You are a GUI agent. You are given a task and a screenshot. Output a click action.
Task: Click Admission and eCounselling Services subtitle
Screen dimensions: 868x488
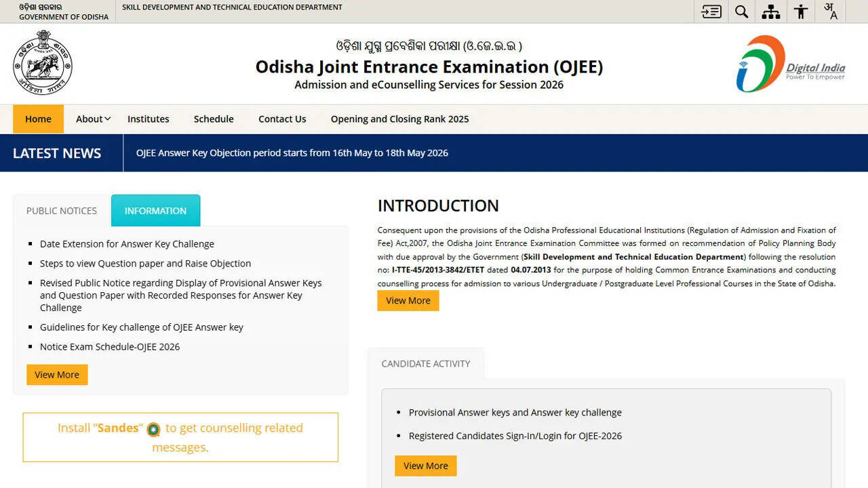[x=429, y=85]
